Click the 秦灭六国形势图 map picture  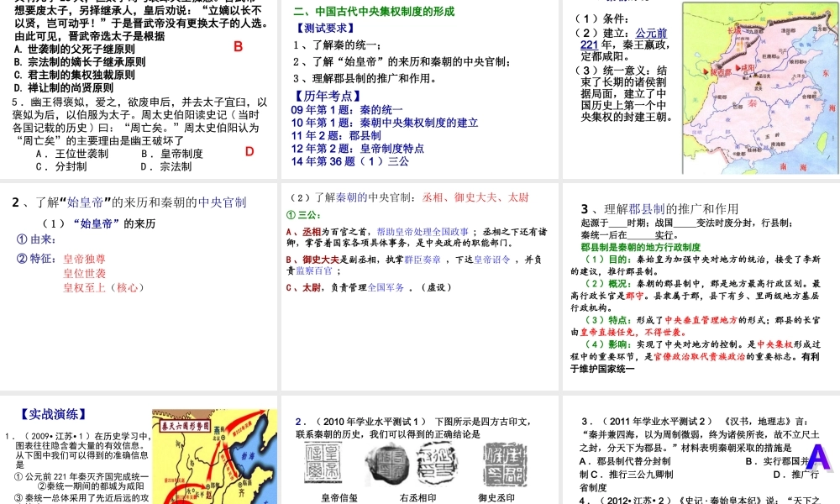pos(215,456)
